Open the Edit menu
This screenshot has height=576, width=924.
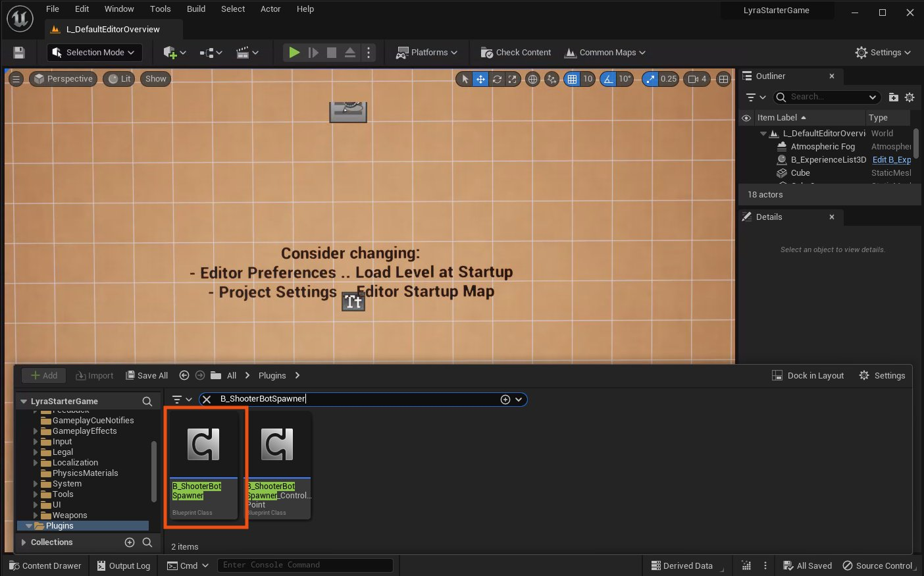tap(82, 9)
